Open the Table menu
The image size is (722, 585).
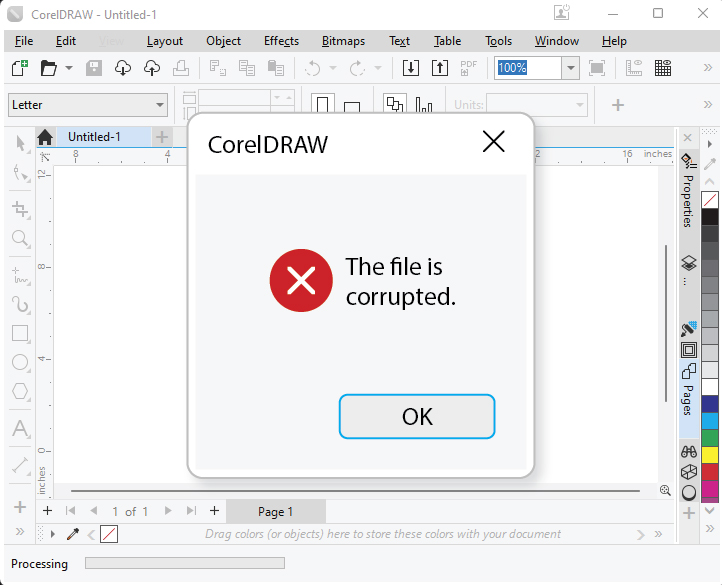click(448, 41)
